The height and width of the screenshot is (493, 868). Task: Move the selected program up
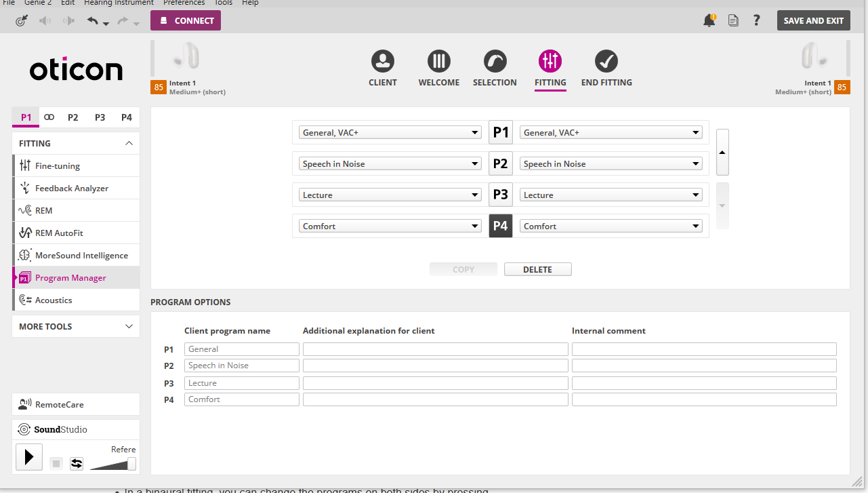[722, 153]
